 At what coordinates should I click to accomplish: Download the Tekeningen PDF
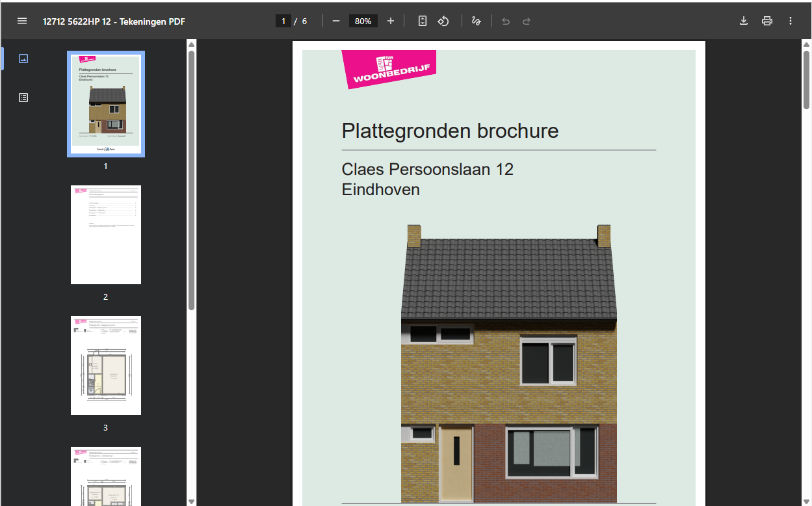tap(743, 20)
